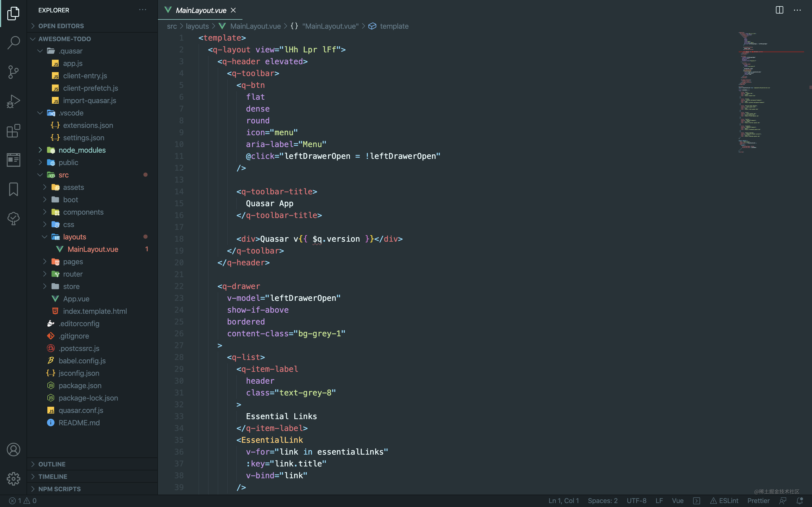Change language mode from Vue
Screen dimensions: 812x507
[678, 501]
